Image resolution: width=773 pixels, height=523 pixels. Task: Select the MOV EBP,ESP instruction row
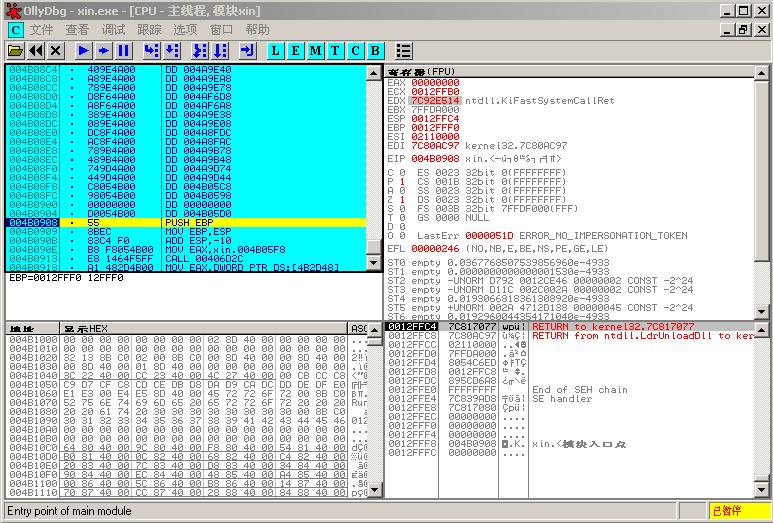tap(186, 232)
